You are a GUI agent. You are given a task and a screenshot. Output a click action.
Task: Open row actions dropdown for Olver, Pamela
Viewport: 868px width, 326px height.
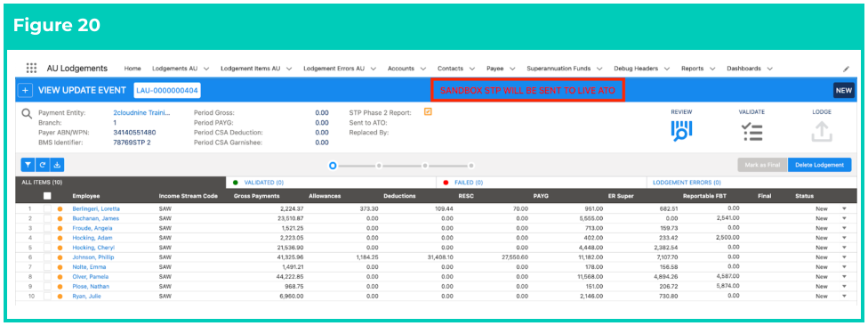pos(844,277)
